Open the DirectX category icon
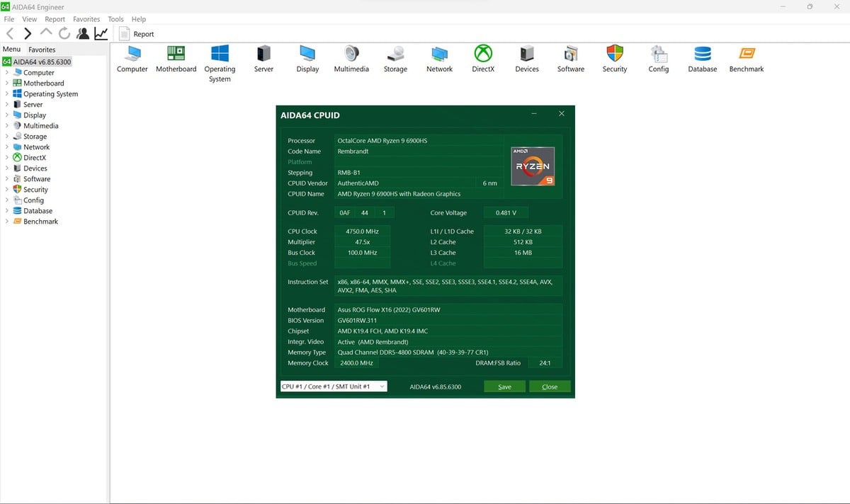This screenshot has height=504, width=850. (x=483, y=59)
